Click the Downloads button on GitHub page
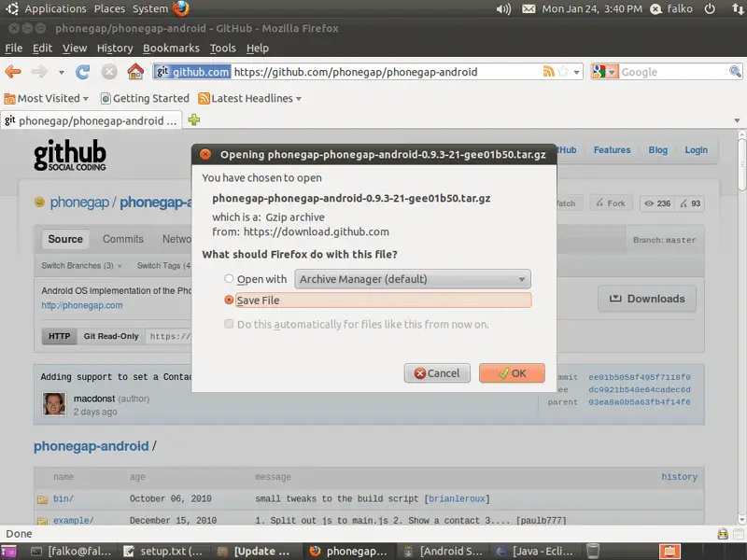Viewport: 747px width, 560px height. [x=647, y=299]
